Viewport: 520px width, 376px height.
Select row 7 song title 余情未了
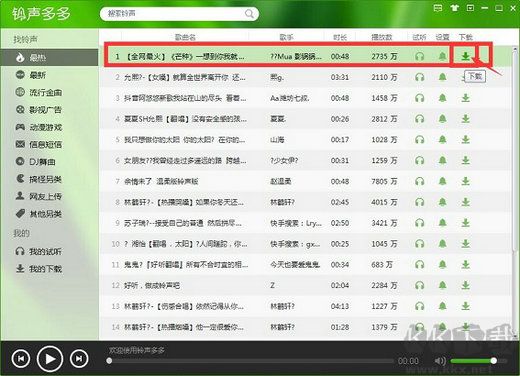161,182
